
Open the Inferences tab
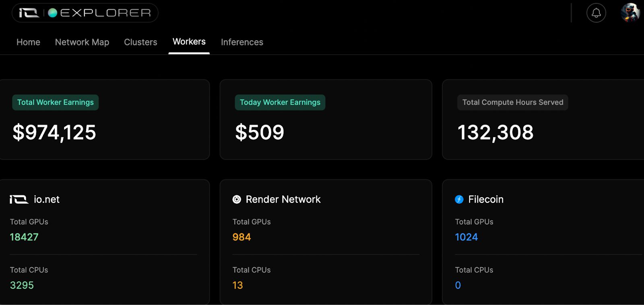(x=242, y=42)
